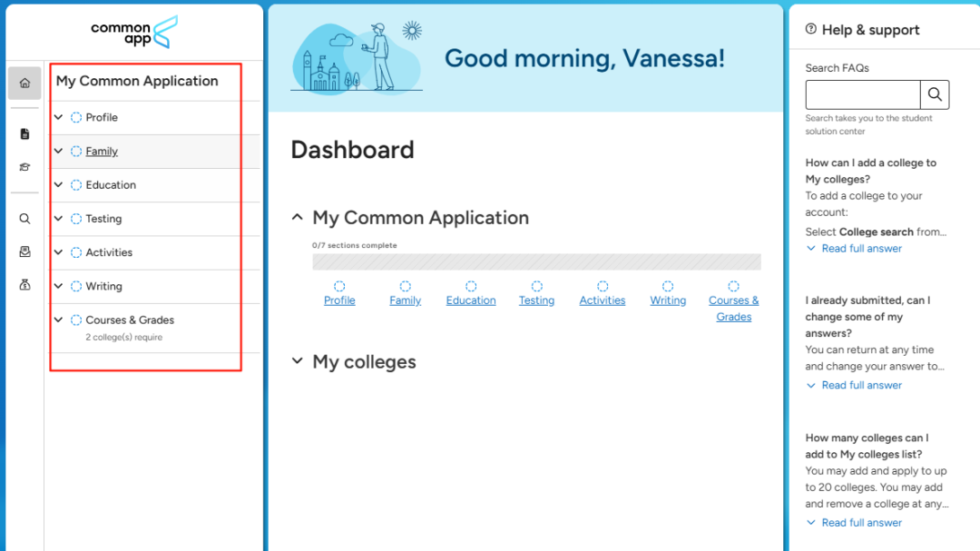
Task: Click the Common App logo
Action: point(134,31)
